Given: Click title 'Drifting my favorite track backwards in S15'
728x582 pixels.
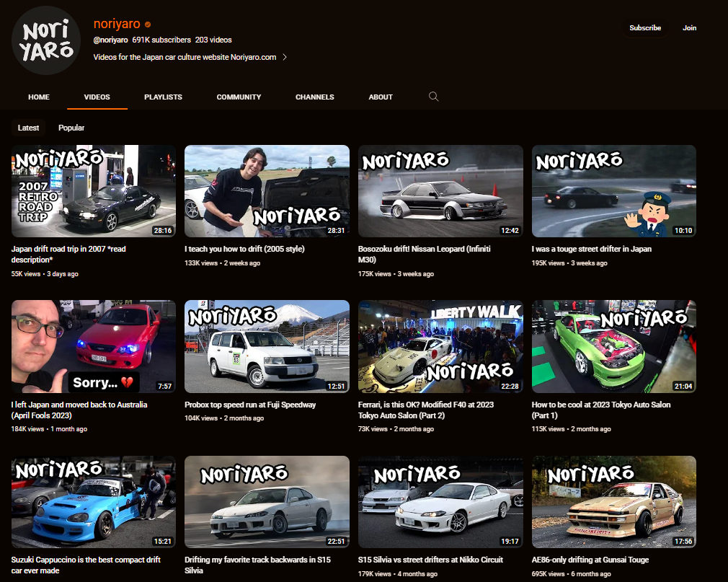Looking at the screenshot, I should pos(257,565).
